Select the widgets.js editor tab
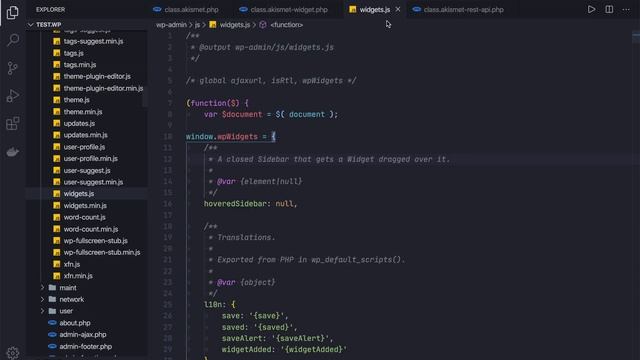 374,9
